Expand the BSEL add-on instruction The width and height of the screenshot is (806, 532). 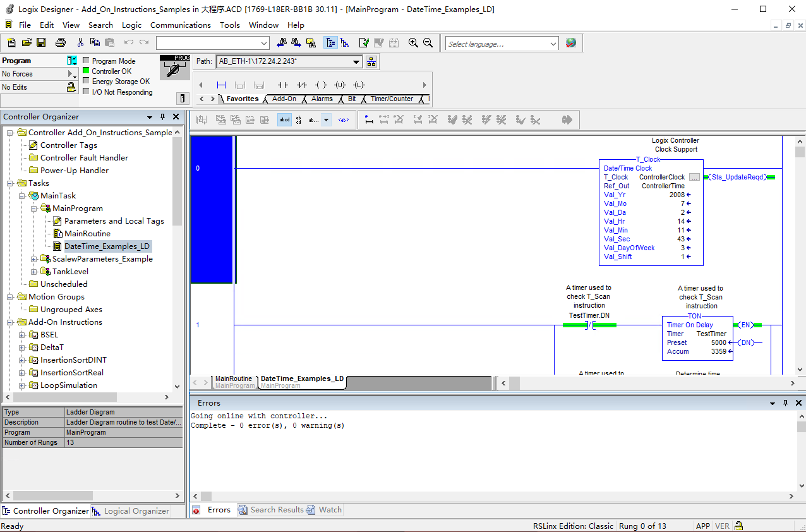pyautogui.click(x=23, y=335)
